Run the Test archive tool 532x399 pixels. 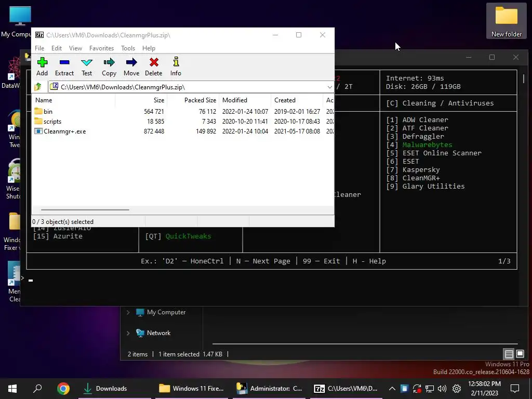pos(87,66)
